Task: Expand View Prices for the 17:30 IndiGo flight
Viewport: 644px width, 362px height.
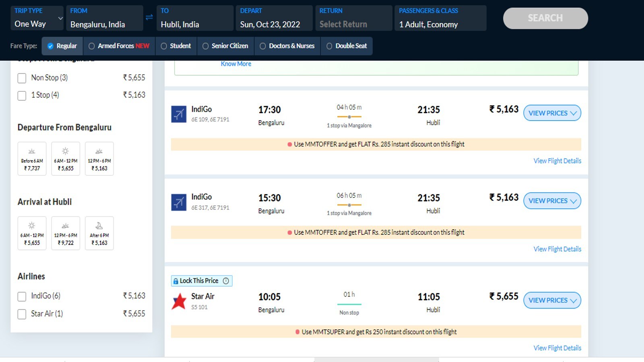Action: [552, 113]
